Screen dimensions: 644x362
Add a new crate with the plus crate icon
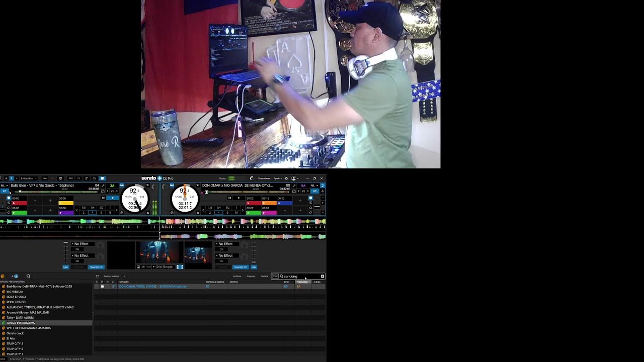15,276
